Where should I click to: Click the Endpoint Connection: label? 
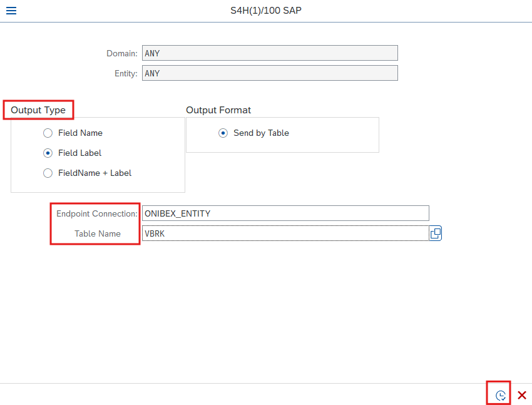[97, 213]
